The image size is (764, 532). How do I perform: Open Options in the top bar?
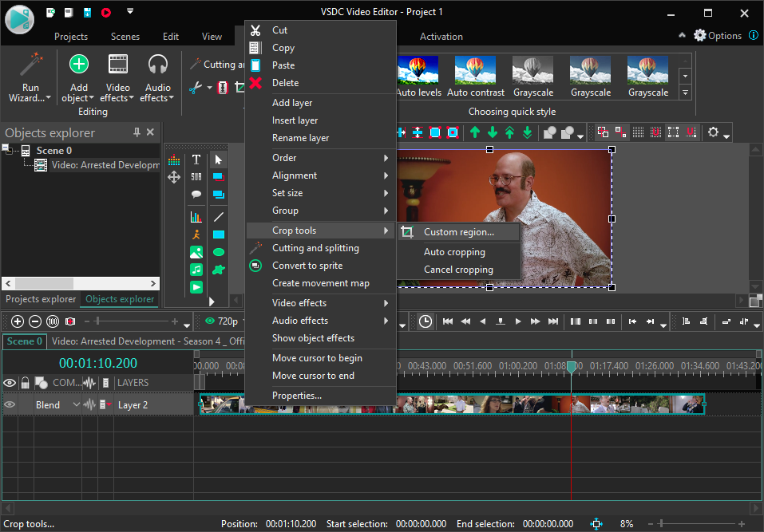click(x=717, y=36)
